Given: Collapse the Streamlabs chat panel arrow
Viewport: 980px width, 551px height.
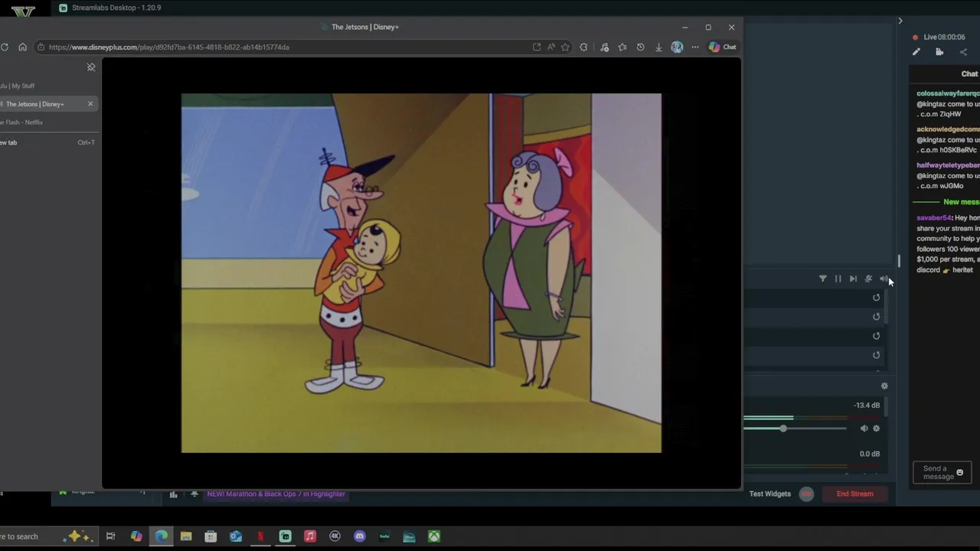Looking at the screenshot, I should (900, 21).
